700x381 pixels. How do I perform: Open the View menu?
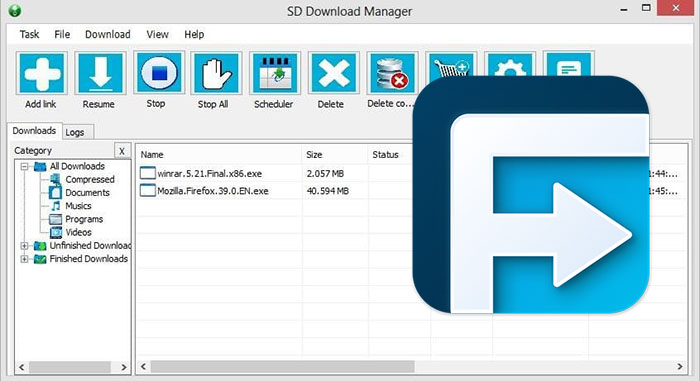[158, 34]
